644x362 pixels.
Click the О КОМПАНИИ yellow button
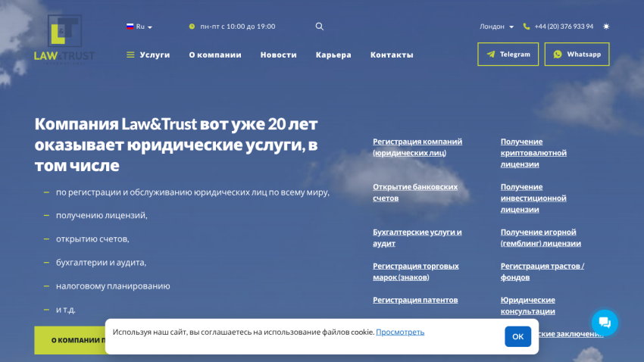[x=70, y=340]
